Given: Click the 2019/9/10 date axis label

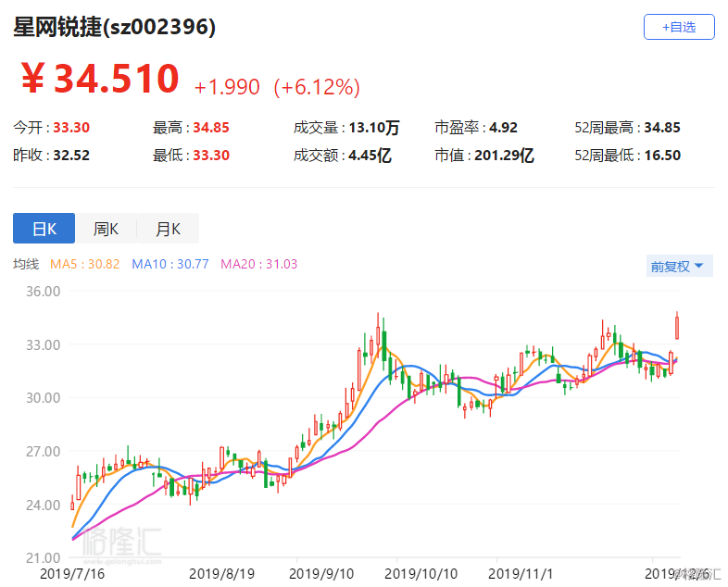Looking at the screenshot, I should coord(321,574).
